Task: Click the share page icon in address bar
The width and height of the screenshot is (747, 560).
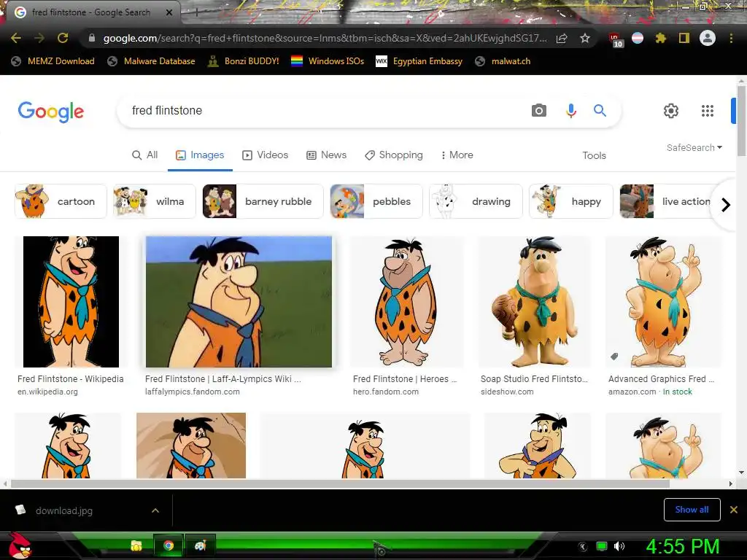Action: pyautogui.click(x=562, y=38)
